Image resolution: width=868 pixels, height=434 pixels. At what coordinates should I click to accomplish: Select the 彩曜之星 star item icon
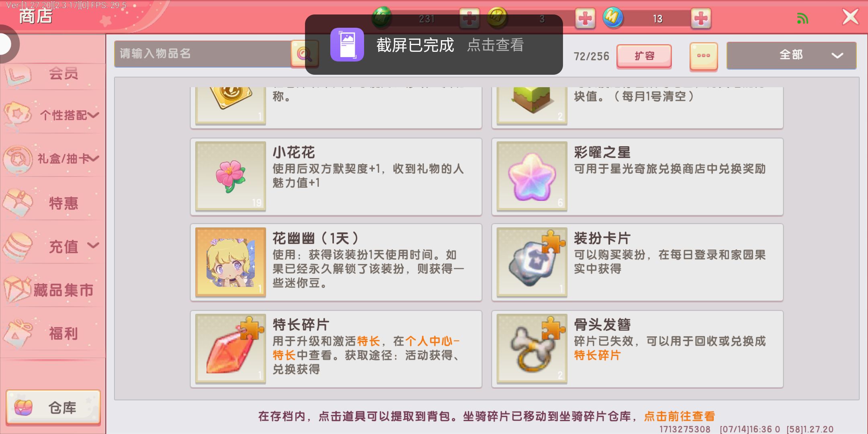coord(532,176)
